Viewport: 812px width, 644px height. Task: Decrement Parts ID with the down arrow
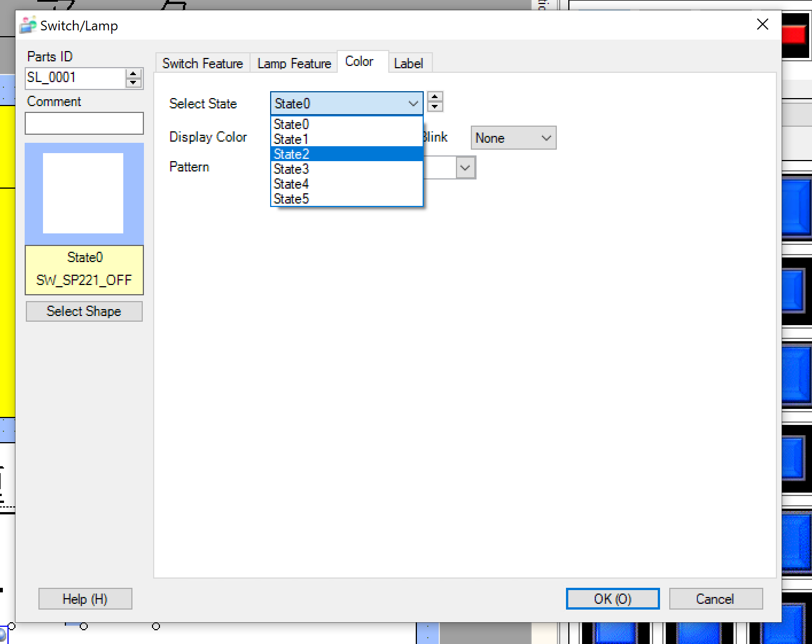(134, 83)
